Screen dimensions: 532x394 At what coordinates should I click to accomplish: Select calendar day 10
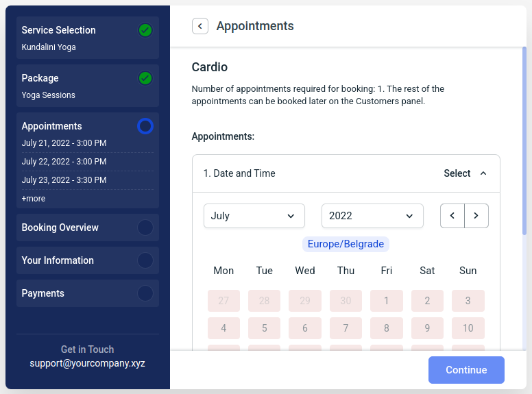(468, 328)
